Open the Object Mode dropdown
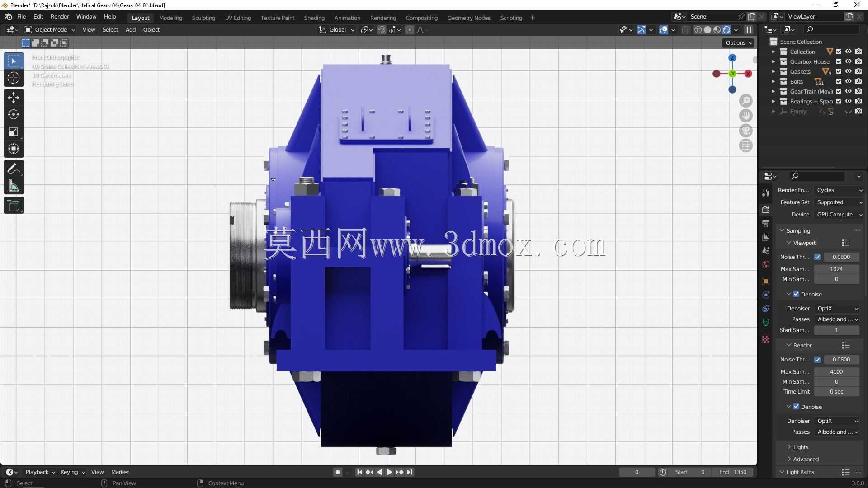 (50, 30)
